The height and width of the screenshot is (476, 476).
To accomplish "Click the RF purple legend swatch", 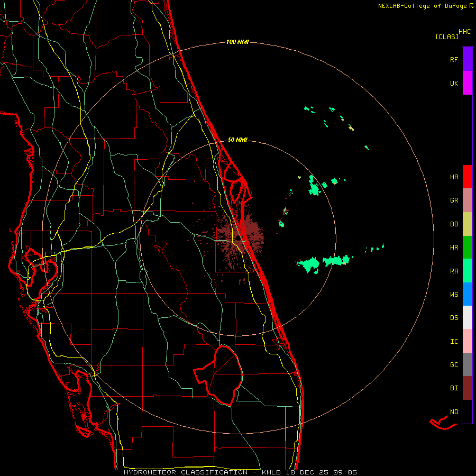I will [x=467, y=59].
